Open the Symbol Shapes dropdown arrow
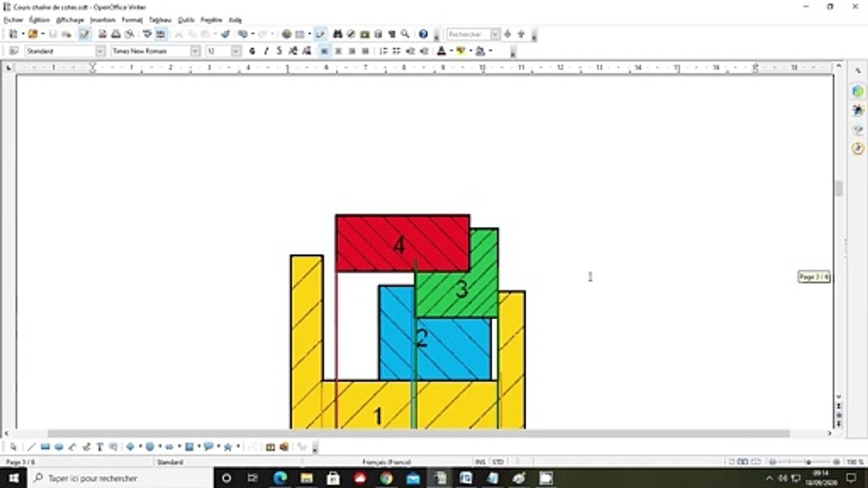The image size is (868, 488). pyautogui.click(x=160, y=447)
